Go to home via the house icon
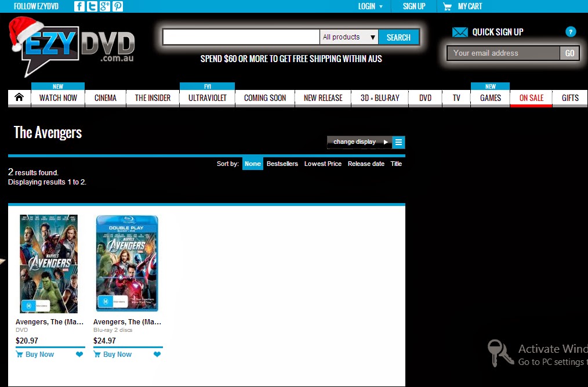 coord(19,97)
